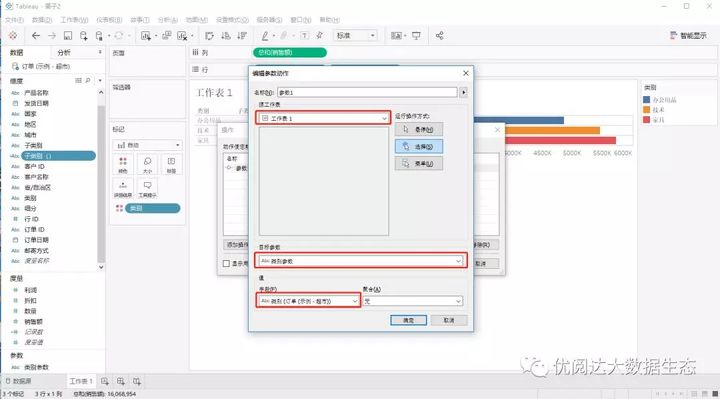Viewport: 720px width, 399px height.
Task: Click the new story tab icon at bottom
Action: [137, 381]
